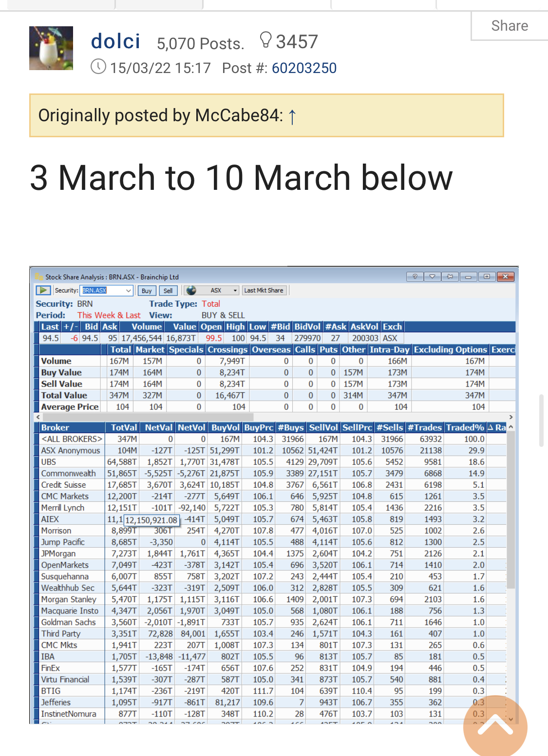Click the scroll-to-top arrow circle

coord(495,727)
